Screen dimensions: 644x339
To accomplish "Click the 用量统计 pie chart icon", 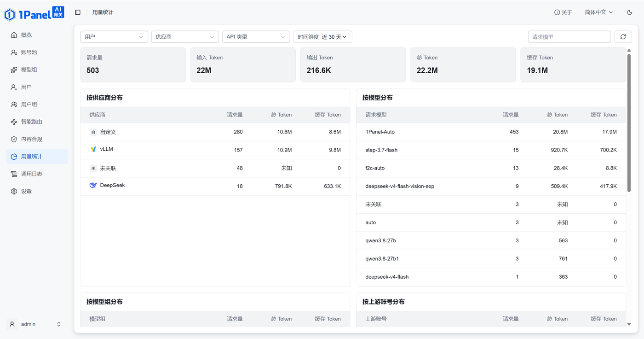I will point(14,157).
